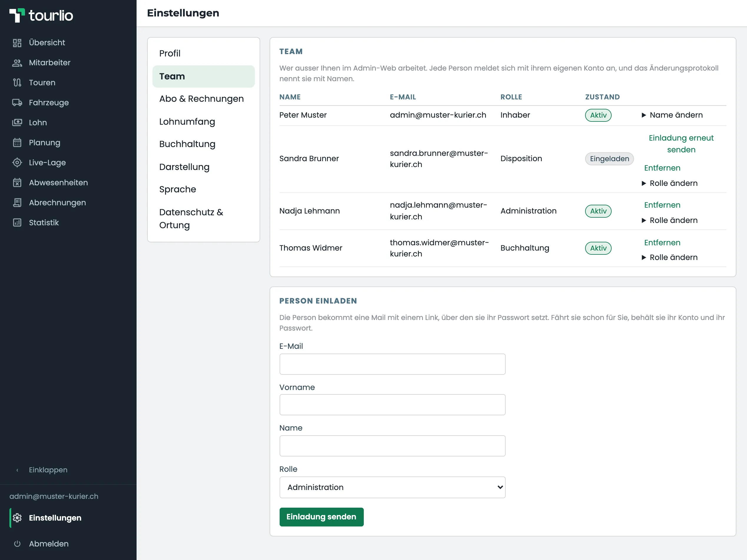
Task: Click the Lohn money icon
Action: (17, 123)
